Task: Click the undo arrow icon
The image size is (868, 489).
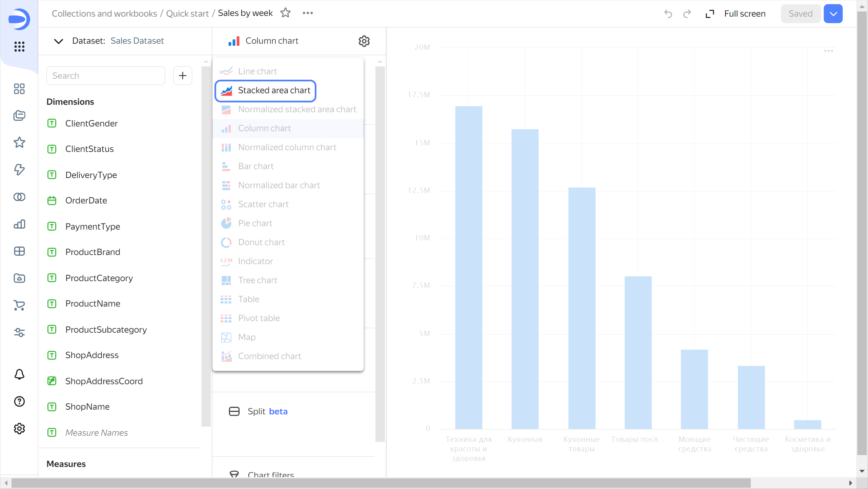Action: [x=668, y=14]
